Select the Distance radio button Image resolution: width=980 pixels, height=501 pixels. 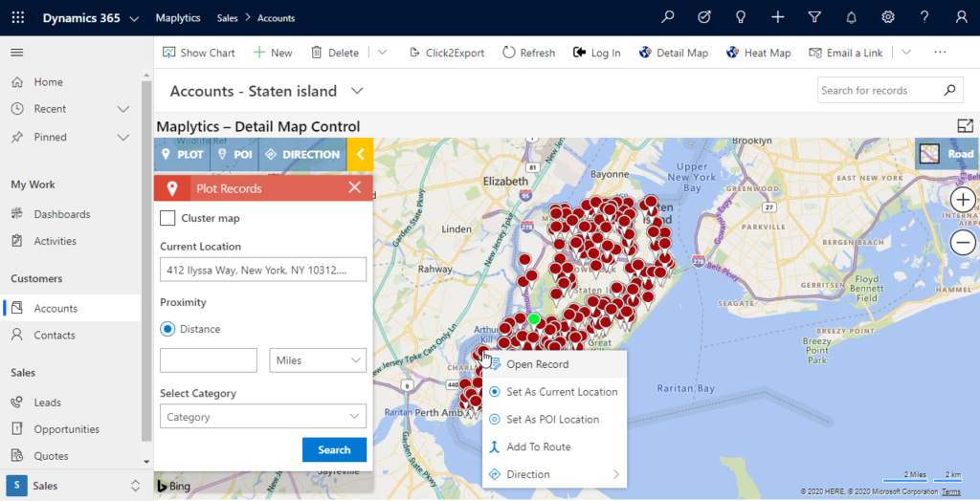click(167, 329)
